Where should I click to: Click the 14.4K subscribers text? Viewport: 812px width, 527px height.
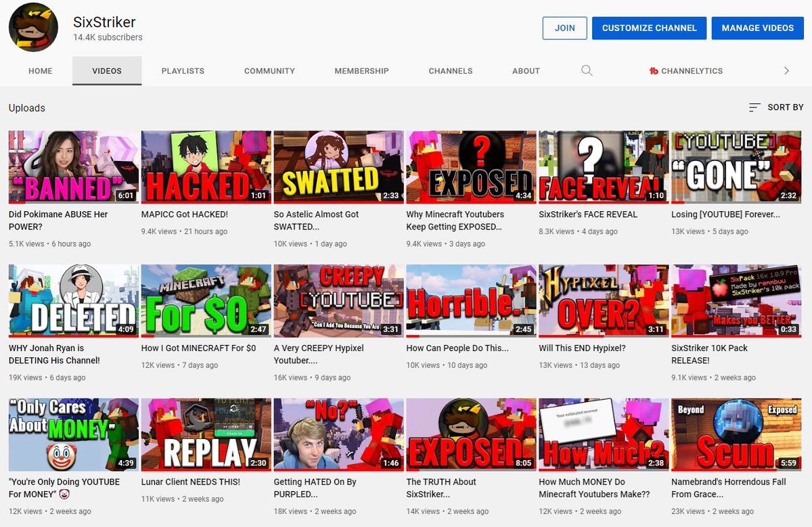[108, 37]
